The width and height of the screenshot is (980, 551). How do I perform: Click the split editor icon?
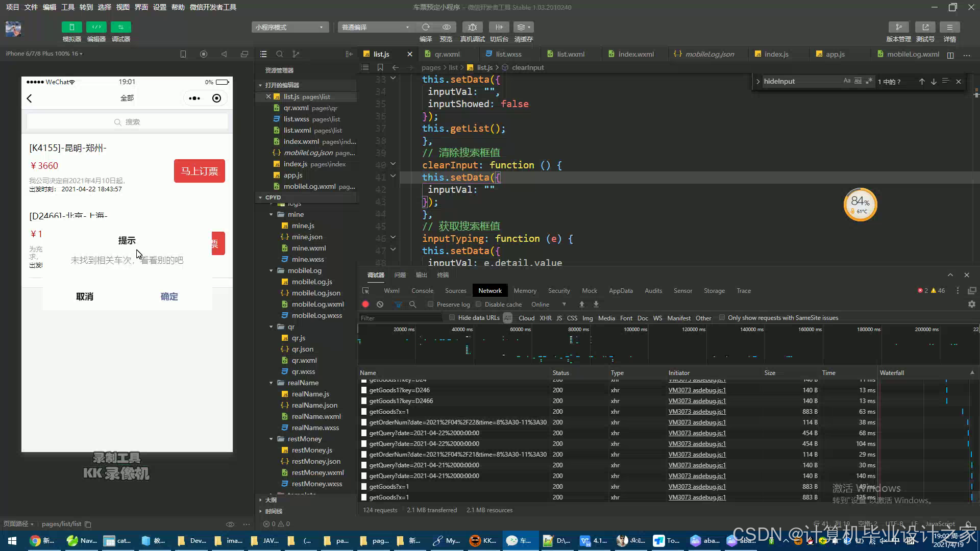click(950, 55)
